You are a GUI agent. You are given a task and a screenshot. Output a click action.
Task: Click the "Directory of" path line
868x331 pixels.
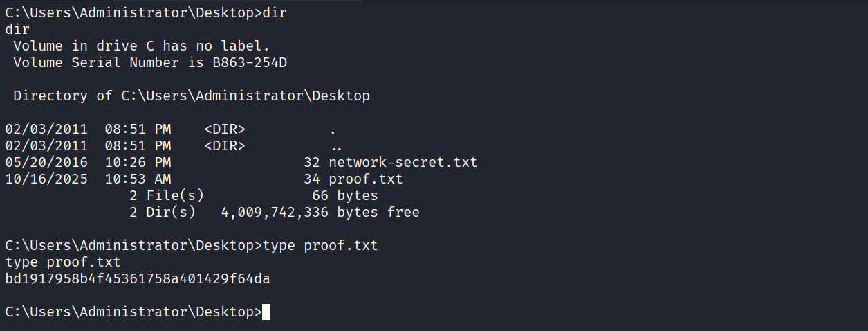(x=191, y=96)
